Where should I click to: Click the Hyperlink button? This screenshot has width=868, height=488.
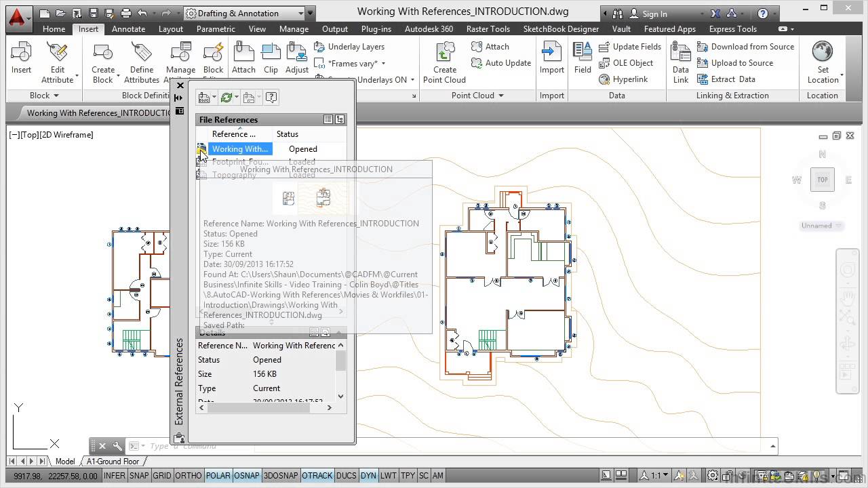[x=623, y=79]
